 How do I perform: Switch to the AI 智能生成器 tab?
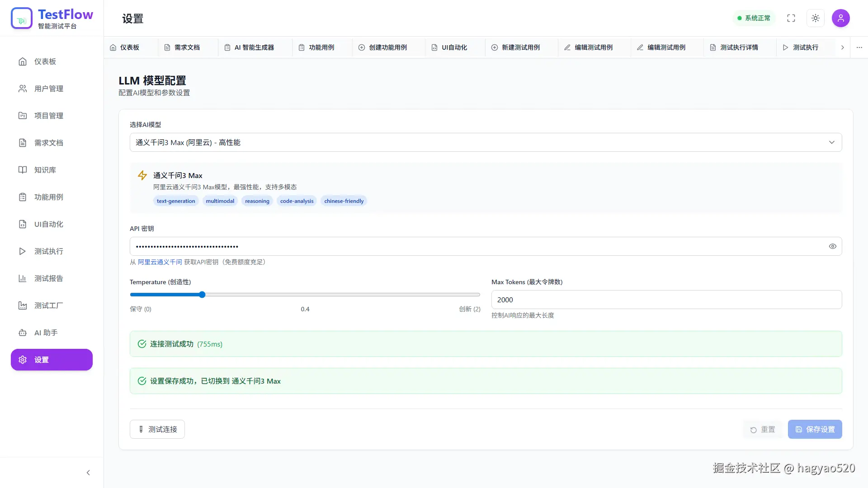[x=254, y=47]
